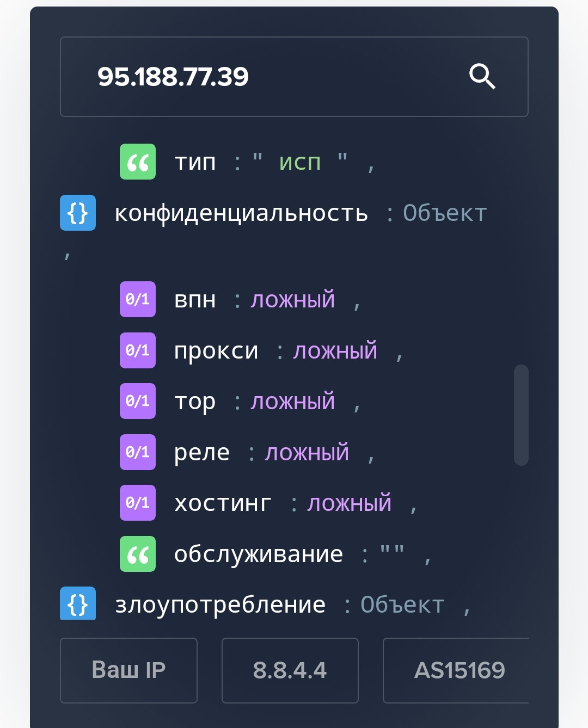Viewport: 588px width, 728px height.
Task: Click the Ваш IP button
Action: (x=128, y=670)
